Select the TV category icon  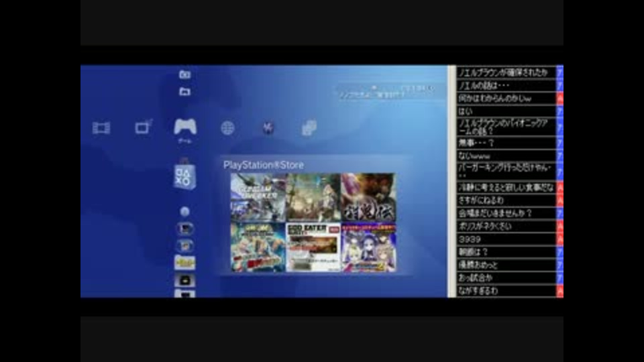click(x=144, y=127)
